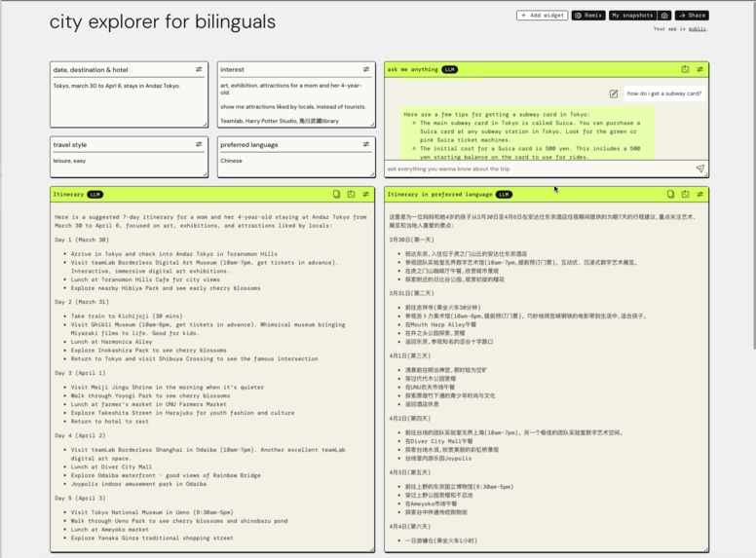Open settings of the interest widget
756x558 pixels.
coord(366,69)
